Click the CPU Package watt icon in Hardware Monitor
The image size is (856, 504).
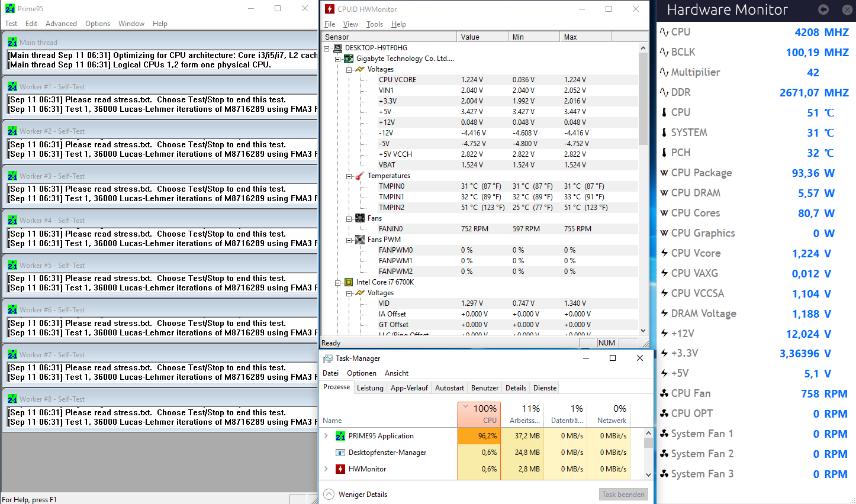point(664,173)
